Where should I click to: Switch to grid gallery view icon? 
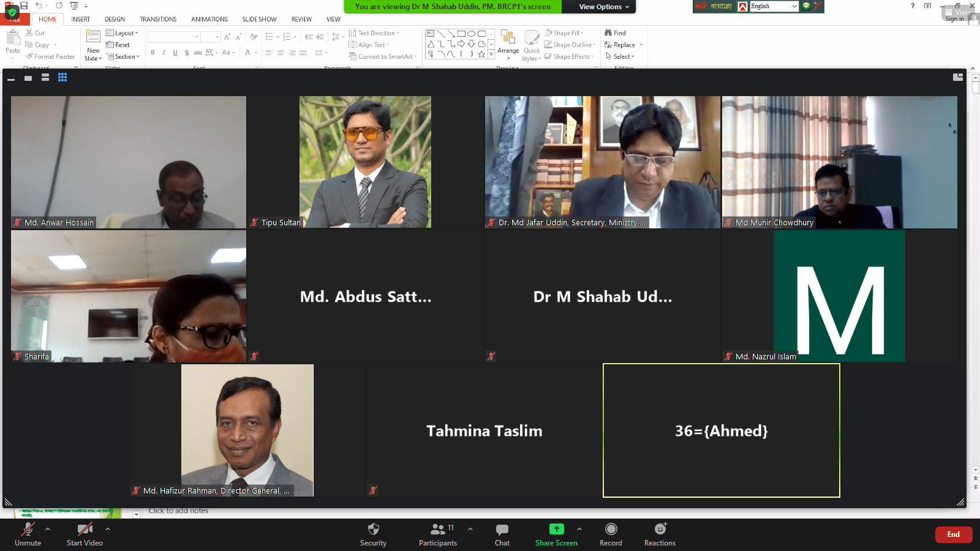tap(62, 77)
